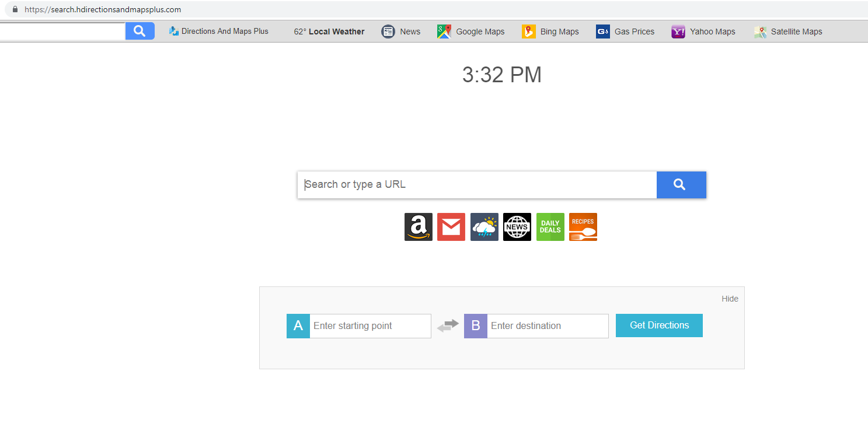Click the News toolbar icon
Image resolution: width=868 pixels, height=434 pixels.
(x=388, y=32)
